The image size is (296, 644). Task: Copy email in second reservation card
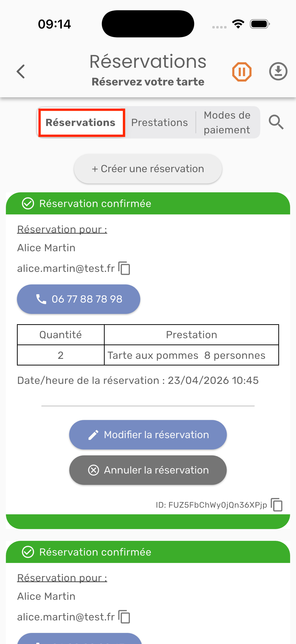coord(124,617)
